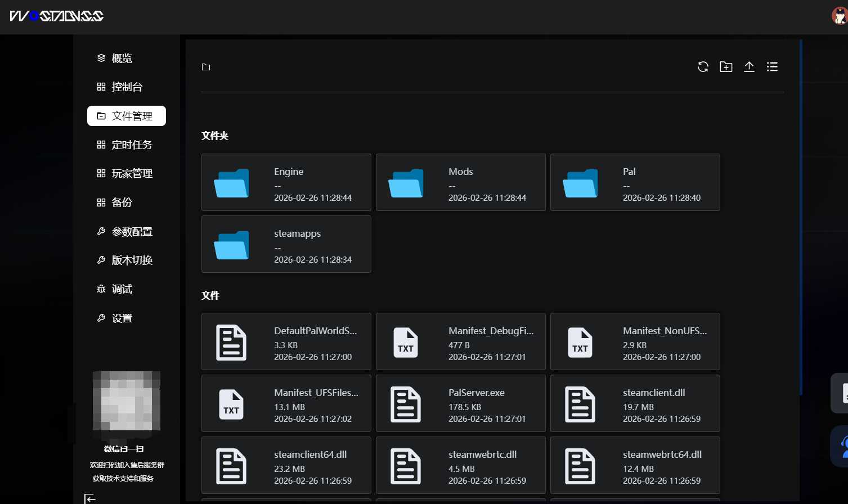
Task: Open the user avatar in top right
Action: (840, 15)
